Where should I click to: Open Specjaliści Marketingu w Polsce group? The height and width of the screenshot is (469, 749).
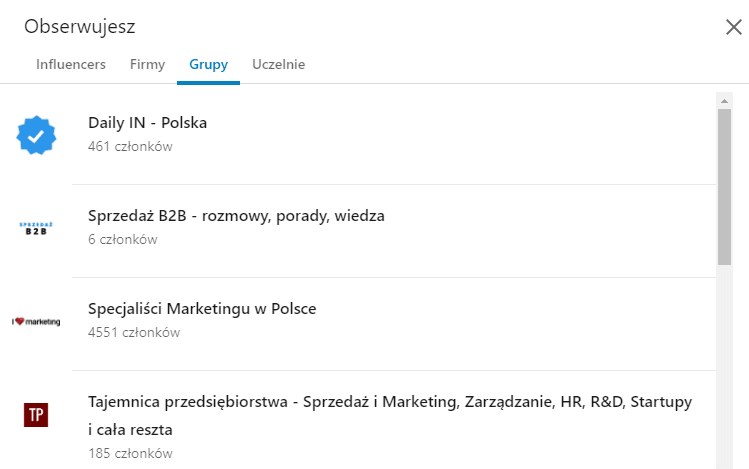(202, 309)
